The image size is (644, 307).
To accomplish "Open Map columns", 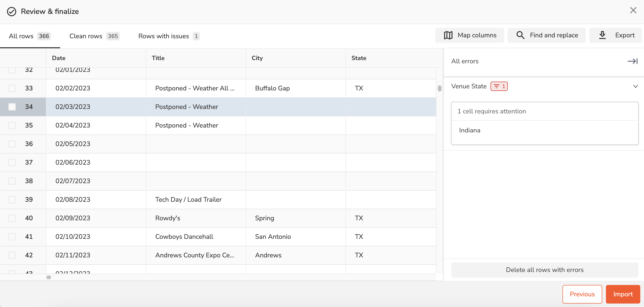I will 469,35.
